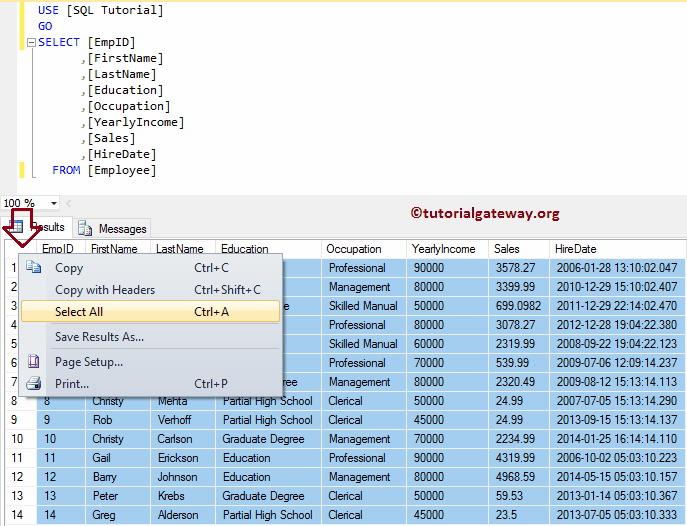Click the HireDate column header
687x526 pixels.
tap(617, 249)
